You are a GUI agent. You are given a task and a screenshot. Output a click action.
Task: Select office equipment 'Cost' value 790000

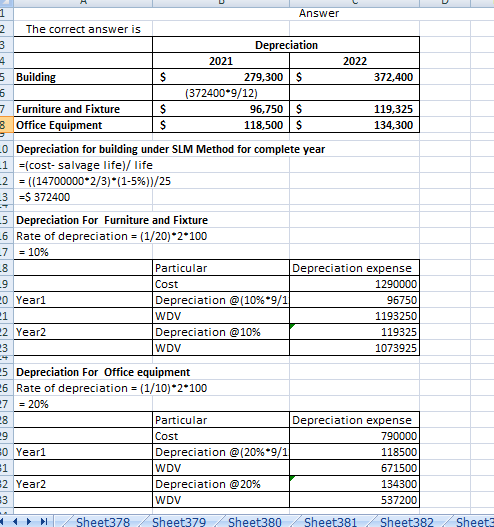click(355, 436)
